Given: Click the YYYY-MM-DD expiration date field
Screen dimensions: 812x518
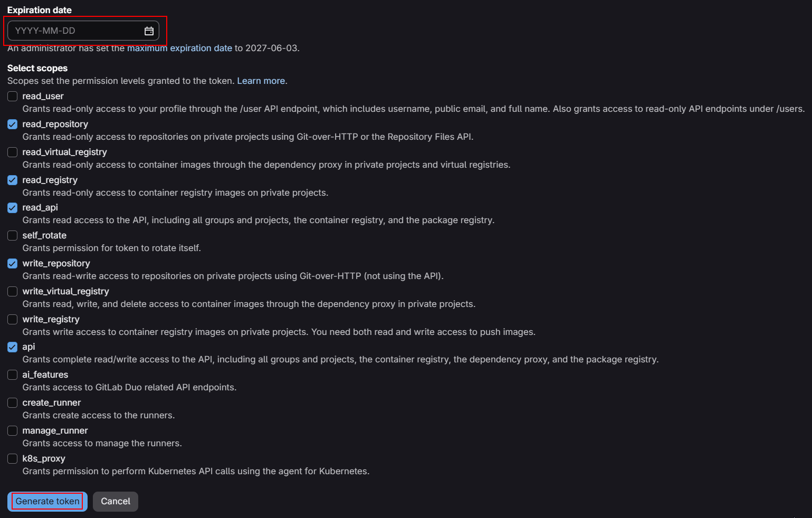Looking at the screenshot, I should click(x=83, y=31).
